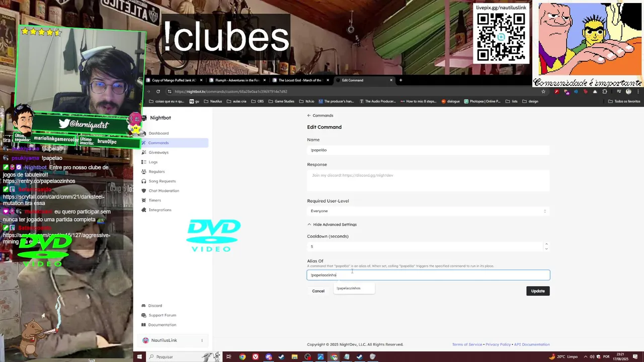This screenshot has height=362, width=644.
Task: Cancel editing the command
Action: [318, 291]
